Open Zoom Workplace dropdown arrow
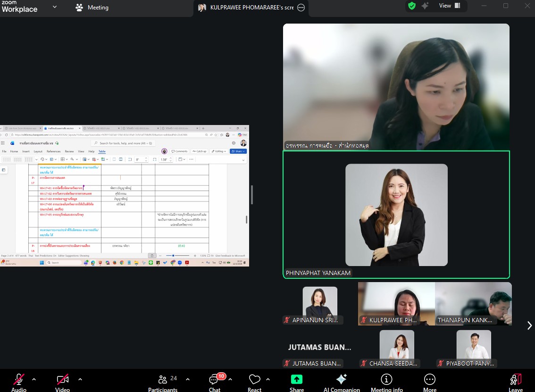 (55, 7)
